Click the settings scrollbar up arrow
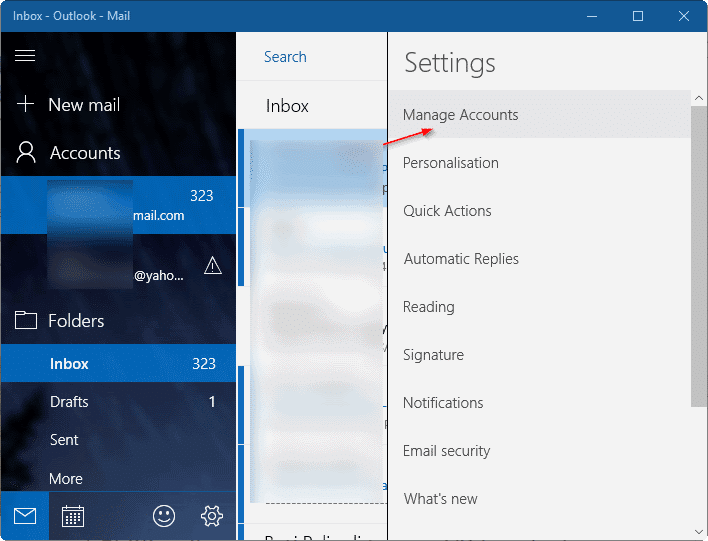Image resolution: width=708 pixels, height=541 pixels. pyautogui.click(x=699, y=98)
